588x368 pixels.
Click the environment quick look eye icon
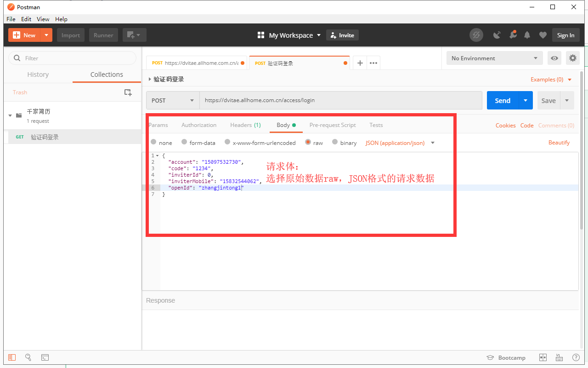tap(555, 58)
